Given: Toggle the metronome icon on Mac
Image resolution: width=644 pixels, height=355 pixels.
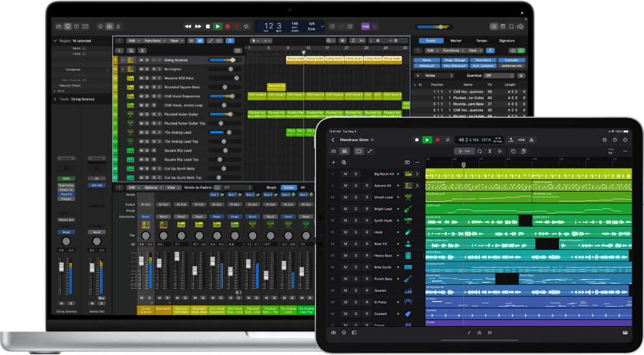Looking at the screenshot, I should click(x=375, y=26).
